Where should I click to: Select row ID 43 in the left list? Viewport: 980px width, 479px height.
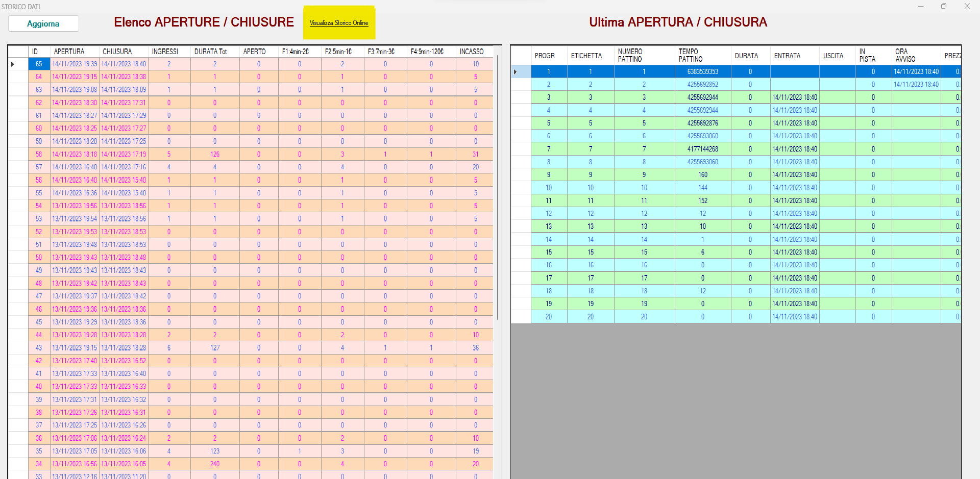click(39, 348)
